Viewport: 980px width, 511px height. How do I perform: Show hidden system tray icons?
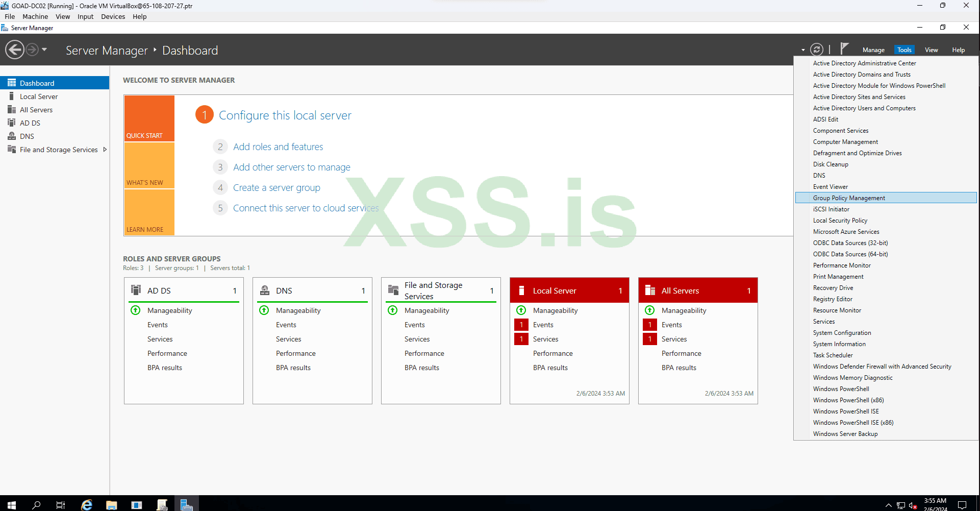[889, 505]
